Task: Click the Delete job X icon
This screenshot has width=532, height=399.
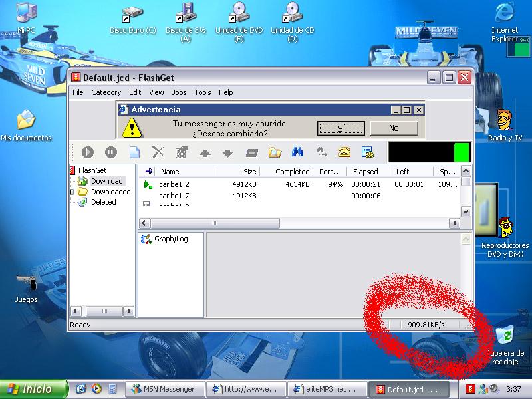Action: click(158, 152)
